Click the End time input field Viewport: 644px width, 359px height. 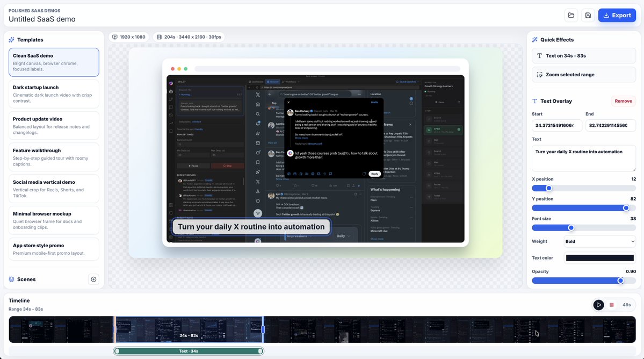coord(610,125)
